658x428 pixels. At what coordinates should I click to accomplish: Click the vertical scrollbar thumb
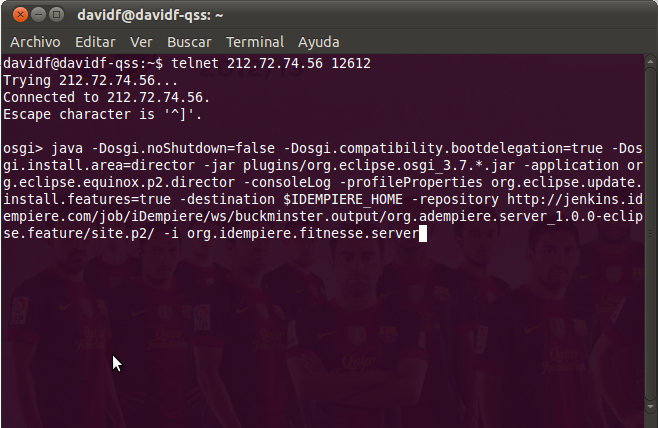650,233
